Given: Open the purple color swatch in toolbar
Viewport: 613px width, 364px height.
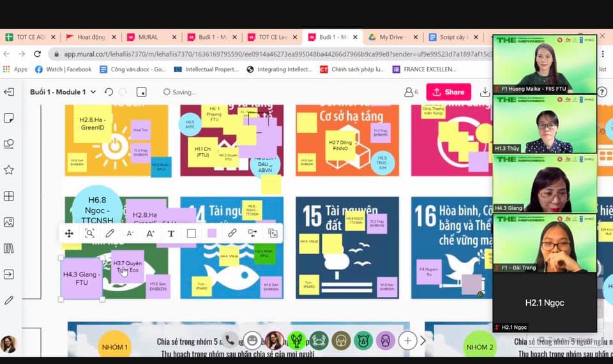Looking at the screenshot, I should (x=212, y=234).
